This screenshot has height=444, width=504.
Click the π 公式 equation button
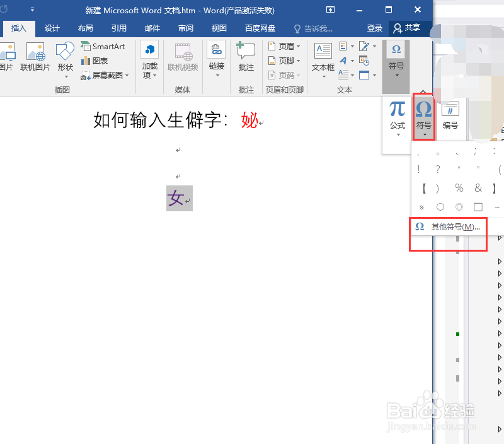(398, 119)
